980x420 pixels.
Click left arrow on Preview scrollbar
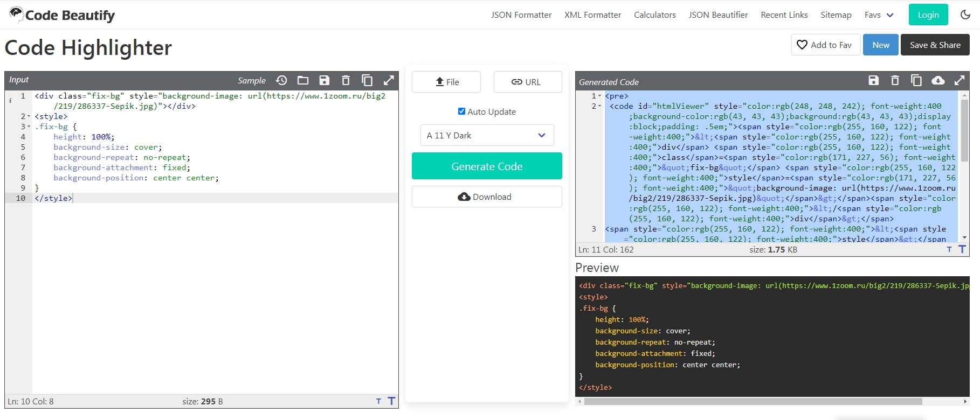click(x=579, y=401)
